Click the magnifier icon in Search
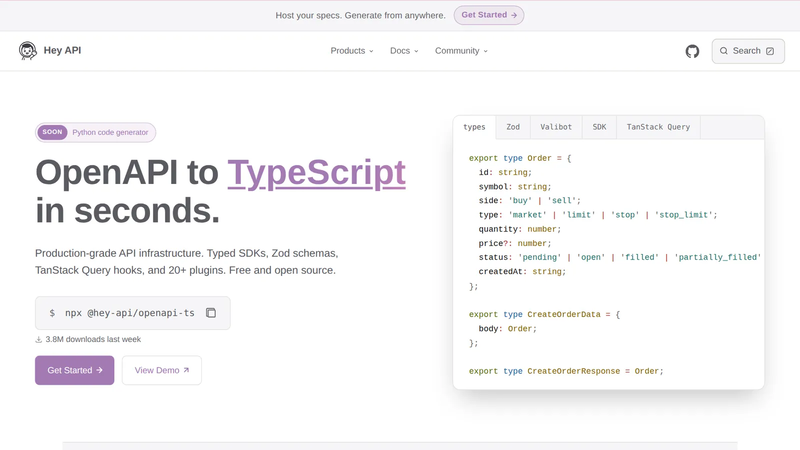This screenshot has height=450, width=800. (x=723, y=51)
